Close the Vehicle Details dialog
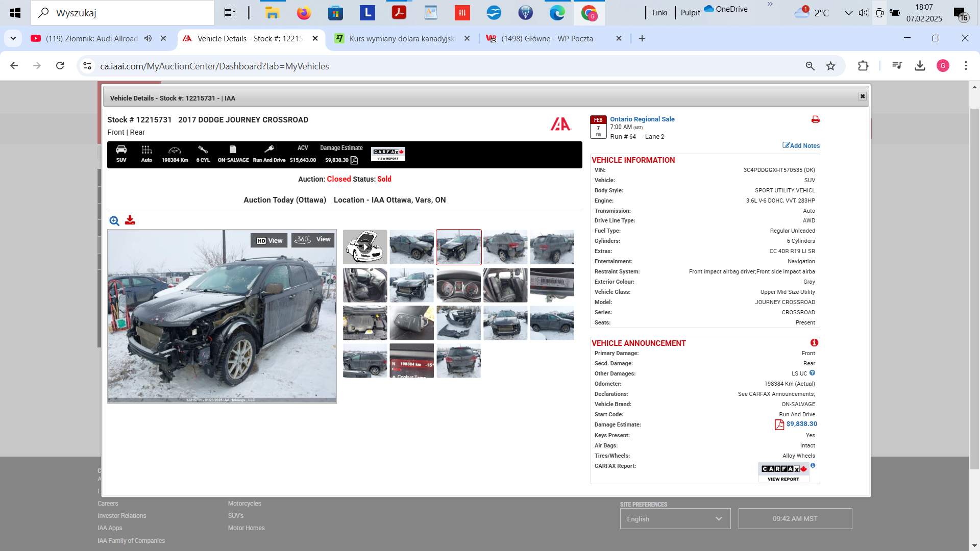 coord(862,96)
